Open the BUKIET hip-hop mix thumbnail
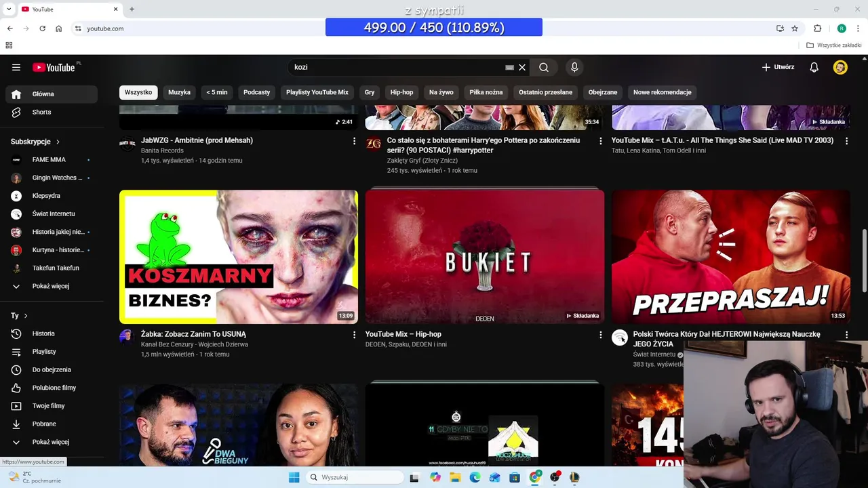Image resolution: width=868 pixels, height=488 pixels. pyautogui.click(x=485, y=257)
